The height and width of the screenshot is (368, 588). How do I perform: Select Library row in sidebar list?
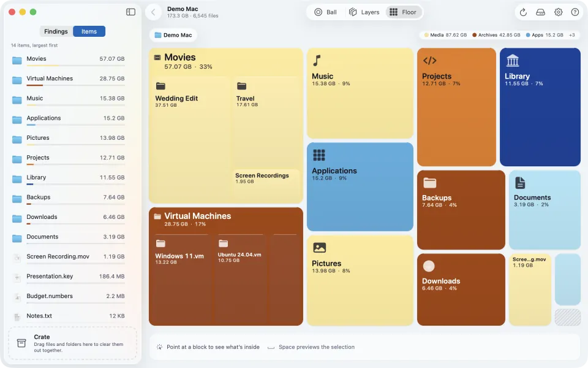point(69,178)
